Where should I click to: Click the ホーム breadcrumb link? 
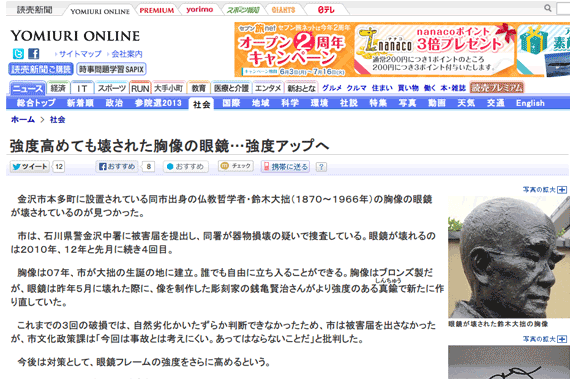(23, 120)
